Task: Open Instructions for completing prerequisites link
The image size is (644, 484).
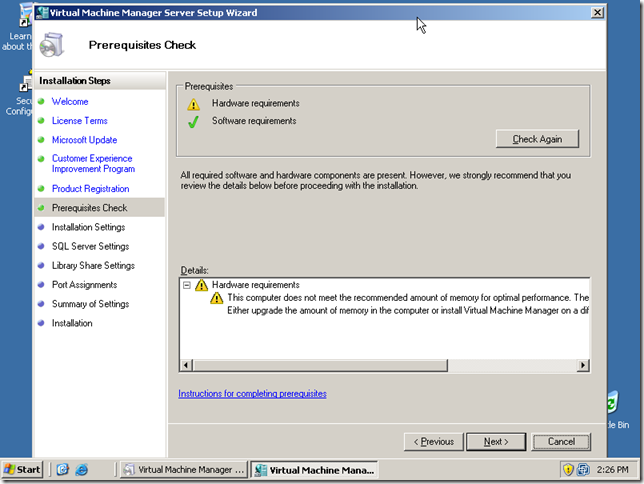Action: click(x=252, y=394)
